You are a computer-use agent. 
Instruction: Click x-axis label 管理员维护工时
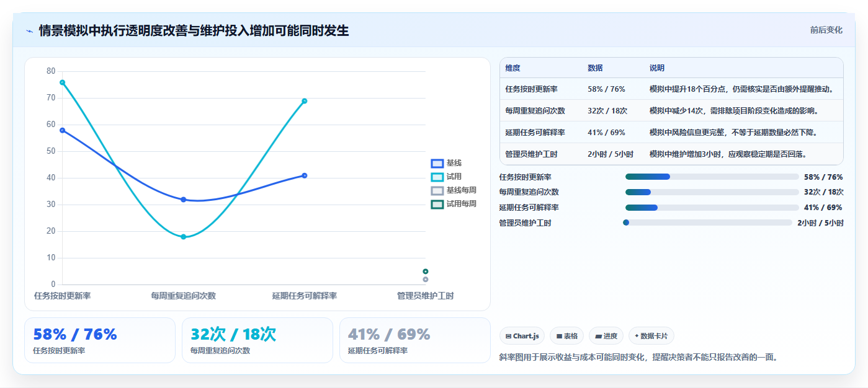[425, 296]
